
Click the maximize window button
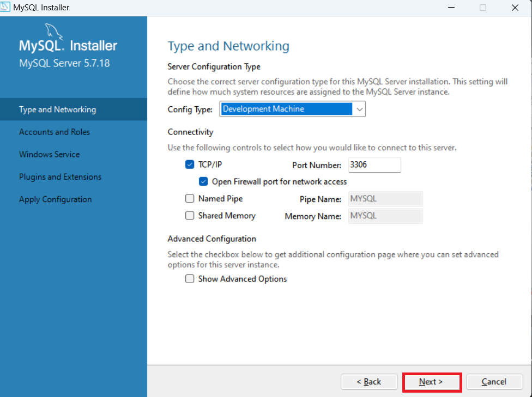483,8
